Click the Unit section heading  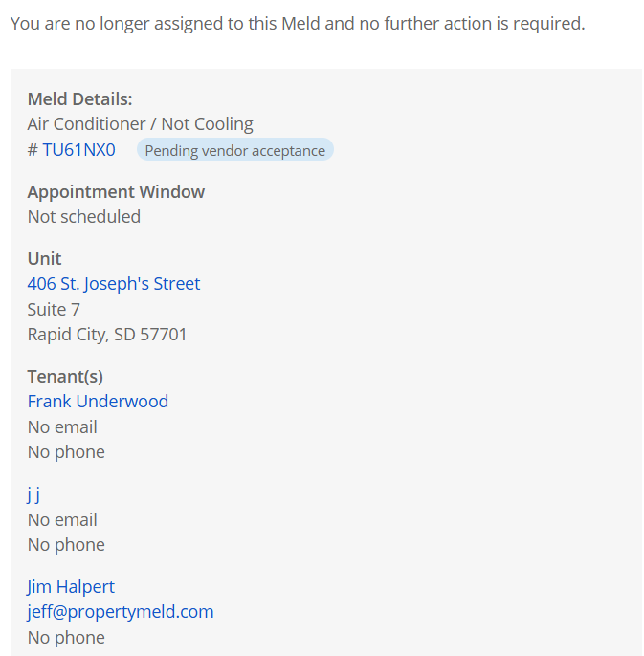[44, 259]
